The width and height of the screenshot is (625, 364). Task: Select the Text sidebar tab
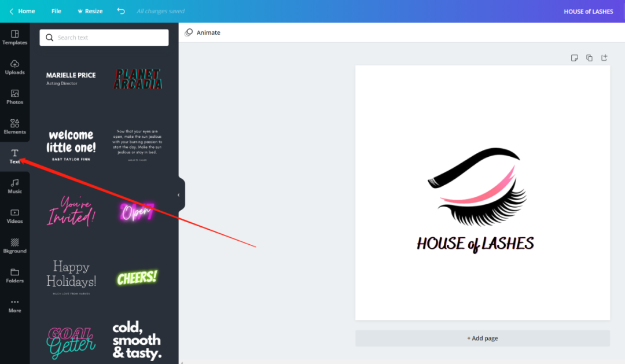click(14, 157)
